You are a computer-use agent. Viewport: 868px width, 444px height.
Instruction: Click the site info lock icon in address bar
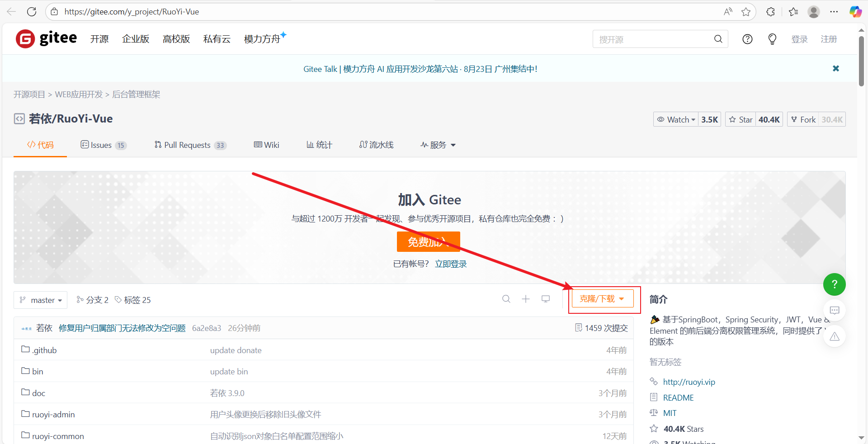click(54, 12)
